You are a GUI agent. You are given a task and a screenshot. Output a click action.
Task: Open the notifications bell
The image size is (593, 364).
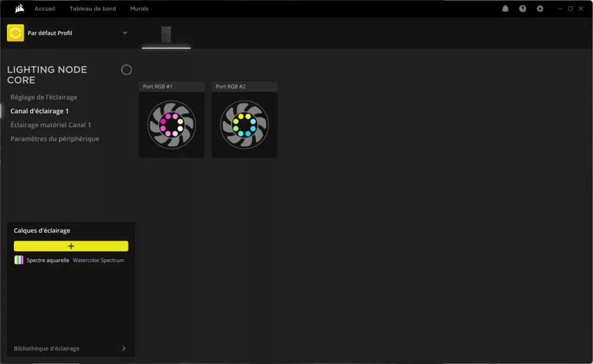click(505, 9)
